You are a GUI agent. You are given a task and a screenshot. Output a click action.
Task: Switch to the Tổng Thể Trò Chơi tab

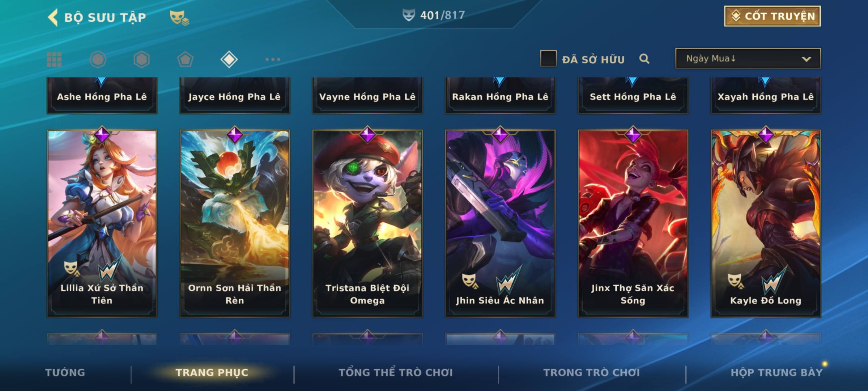click(x=396, y=373)
